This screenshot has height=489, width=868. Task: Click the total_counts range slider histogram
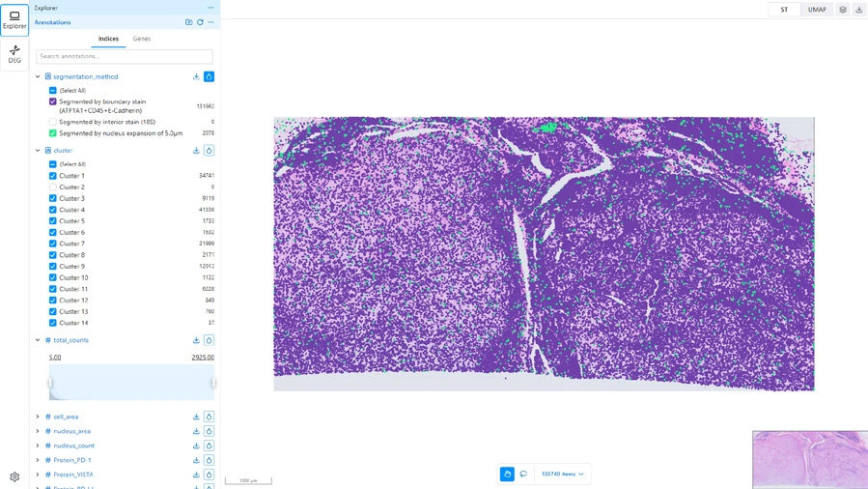tap(131, 382)
